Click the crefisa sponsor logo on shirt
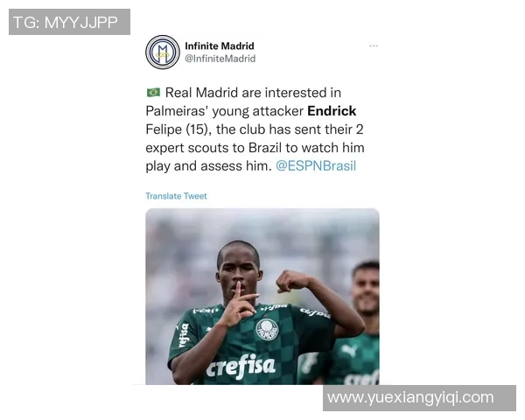Image resolution: width=525 pixels, height=420 pixels. [241, 367]
